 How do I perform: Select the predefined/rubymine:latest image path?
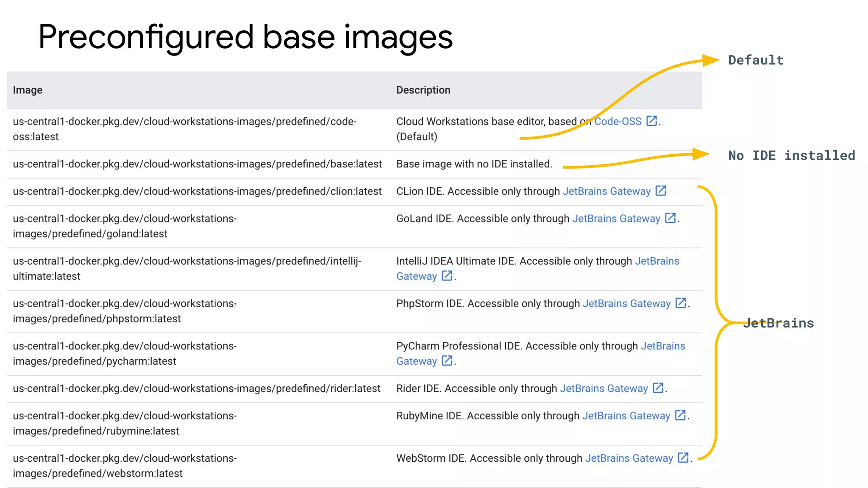pos(125,424)
